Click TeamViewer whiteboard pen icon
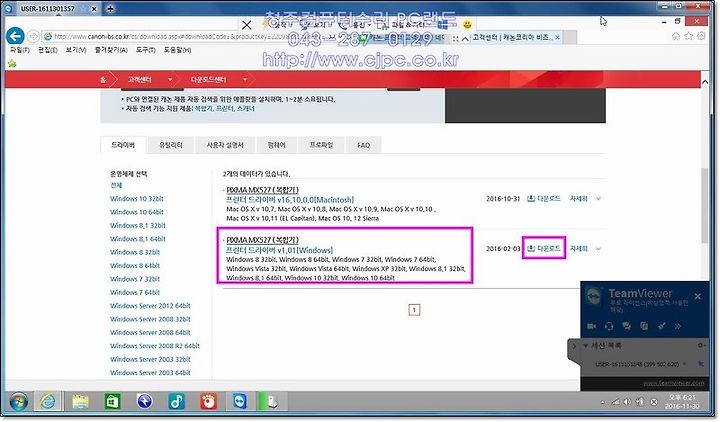Screen dimensions: 720x422 click(662, 326)
